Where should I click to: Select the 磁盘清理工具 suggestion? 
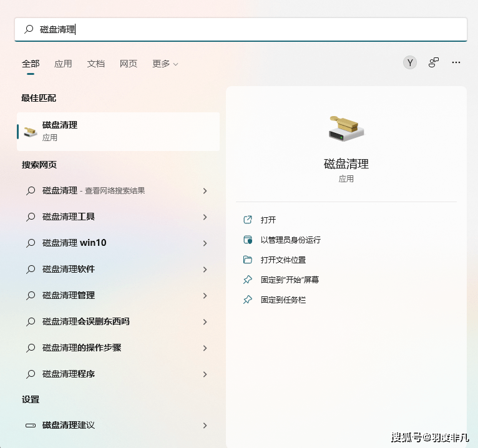[119, 217]
